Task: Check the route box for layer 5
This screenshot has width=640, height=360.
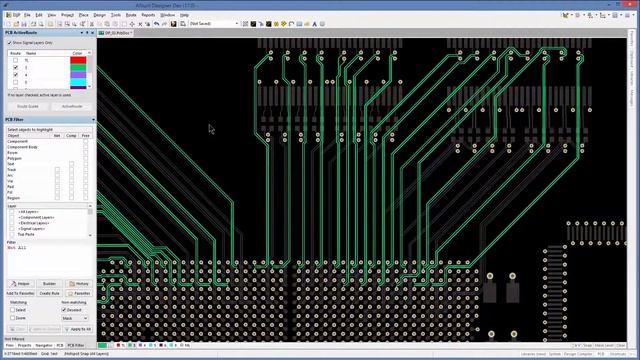Action: [16, 82]
